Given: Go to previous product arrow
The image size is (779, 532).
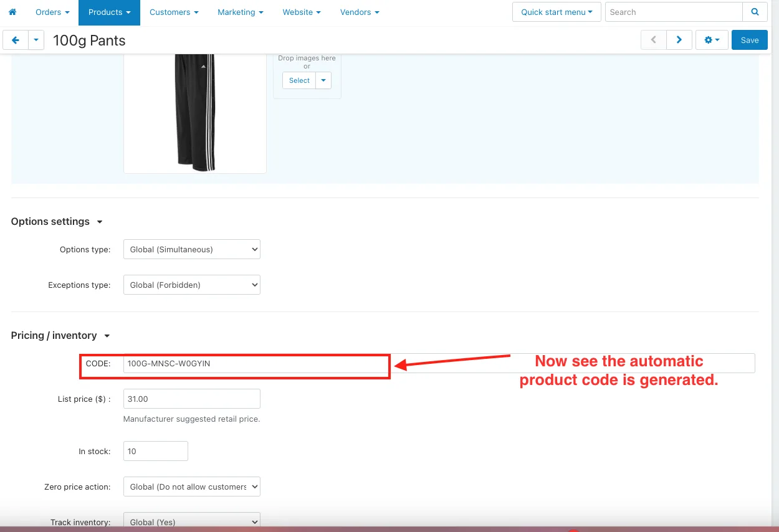Looking at the screenshot, I should point(654,40).
